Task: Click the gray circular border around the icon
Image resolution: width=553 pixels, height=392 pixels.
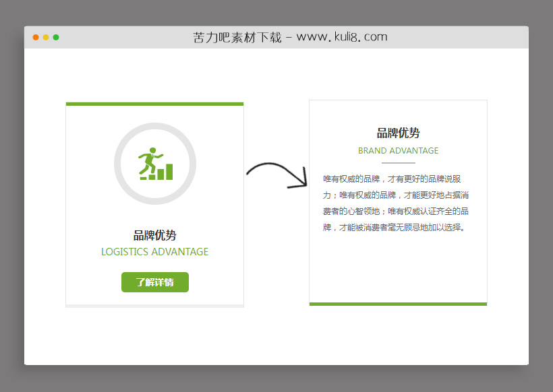Action: pyautogui.click(x=155, y=125)
